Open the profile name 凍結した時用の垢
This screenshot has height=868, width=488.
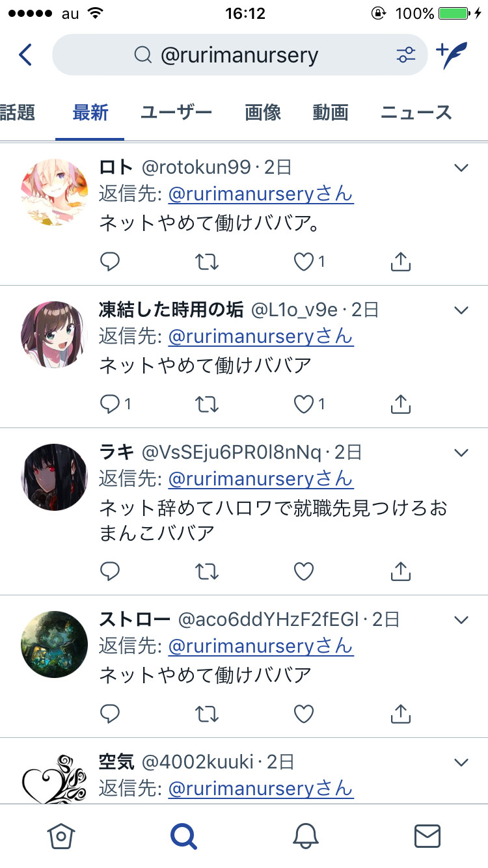(x=171, y=310)
